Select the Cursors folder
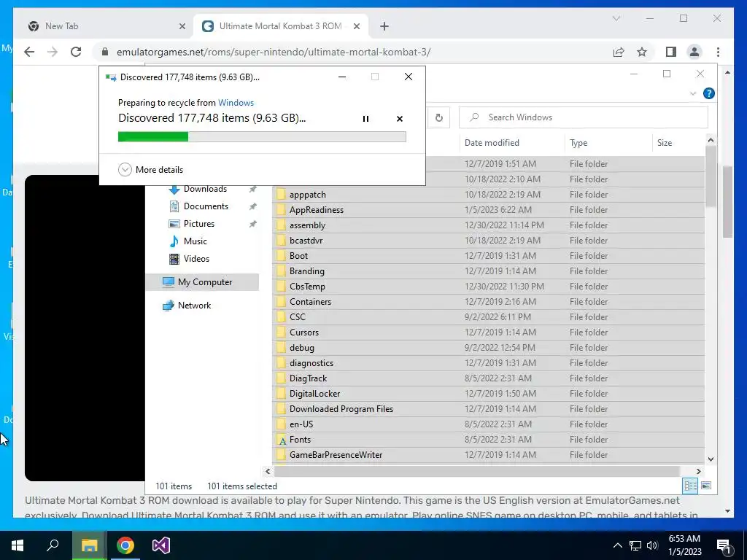Image resolution: width=747 pixels, height=560 pixels. [x=488, y=332]
